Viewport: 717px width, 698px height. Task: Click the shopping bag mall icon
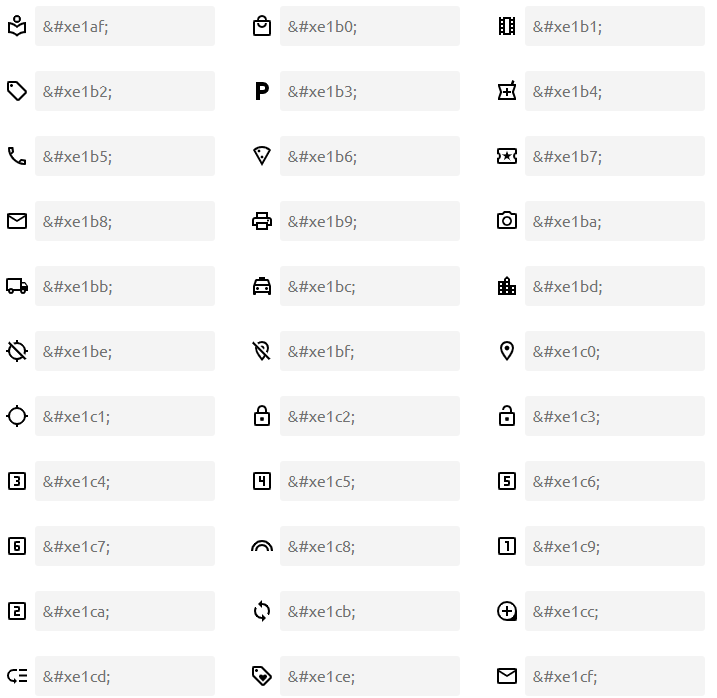(262, 26)
